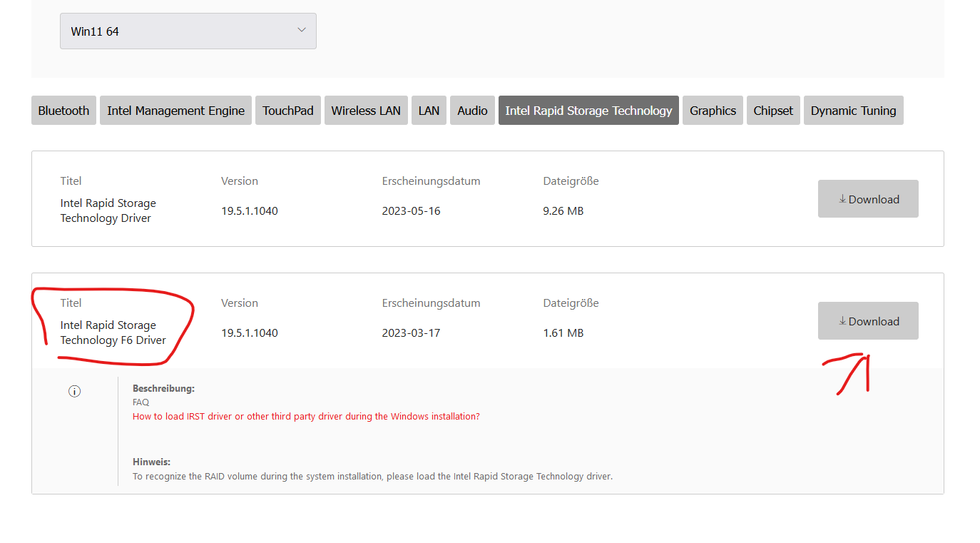Select the Wireless LAN tab
This screenshot has height=543, width=980.
point(366,111)
